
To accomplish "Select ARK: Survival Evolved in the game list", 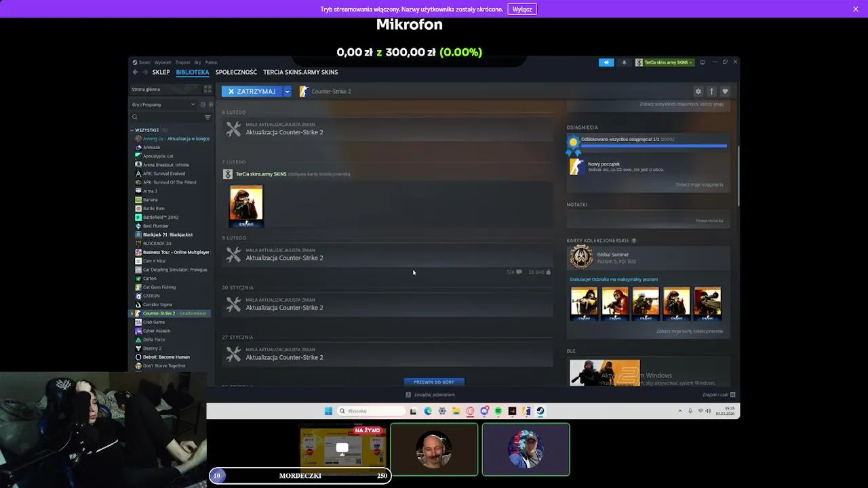I will click(x=172, y=174).
